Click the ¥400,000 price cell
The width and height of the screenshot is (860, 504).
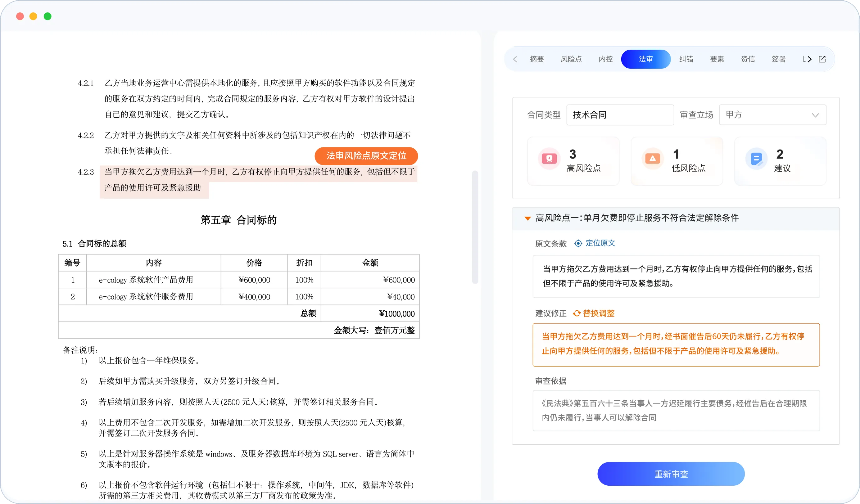(254, 296)
